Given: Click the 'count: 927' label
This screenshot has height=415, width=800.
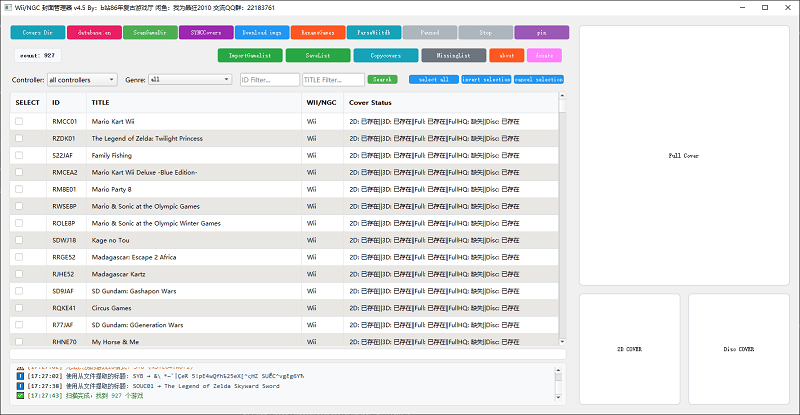Looking at the screenshot, I should [x=38, y=55].
